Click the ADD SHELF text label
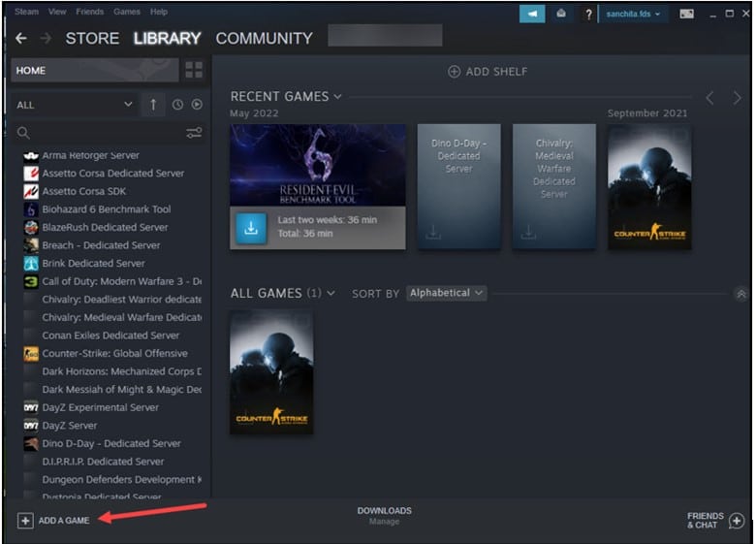 point(496,72)
